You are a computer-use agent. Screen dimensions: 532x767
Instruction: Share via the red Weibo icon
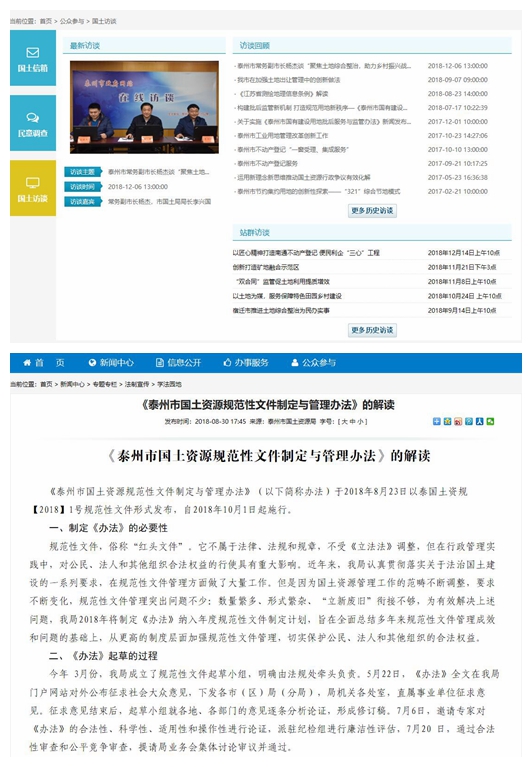coord(458,421)
